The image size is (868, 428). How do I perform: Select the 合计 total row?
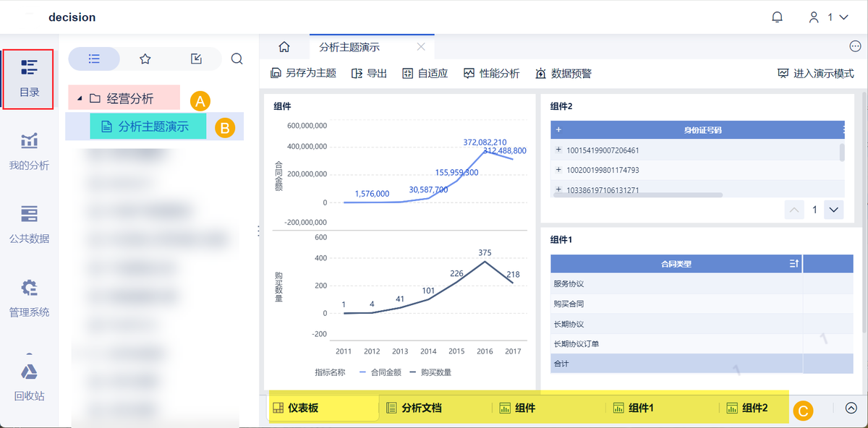click(x=702, y=364)
